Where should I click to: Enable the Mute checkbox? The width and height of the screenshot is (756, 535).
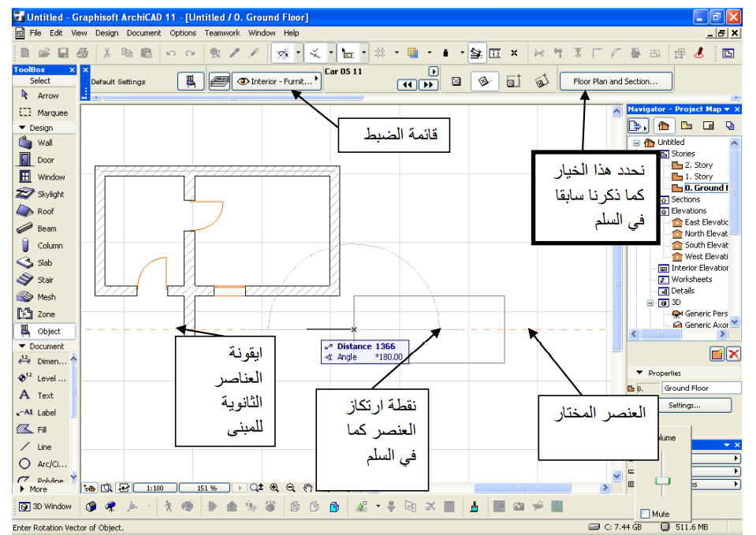tap(646, 513)
